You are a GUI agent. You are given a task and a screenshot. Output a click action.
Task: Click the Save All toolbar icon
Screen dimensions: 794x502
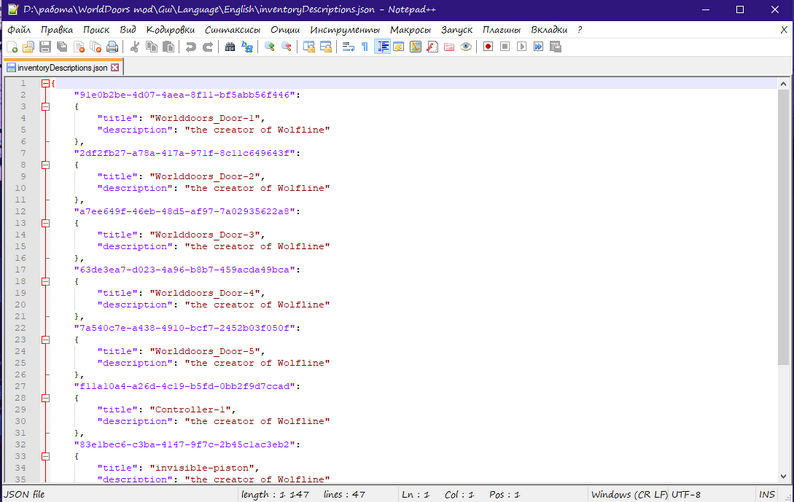click(x=62, y=47)
